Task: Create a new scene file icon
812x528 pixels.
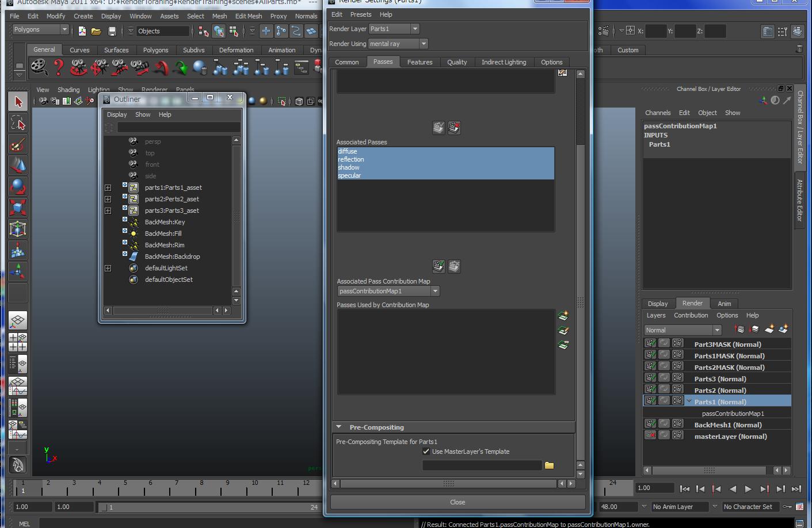Action: point(82,31)
